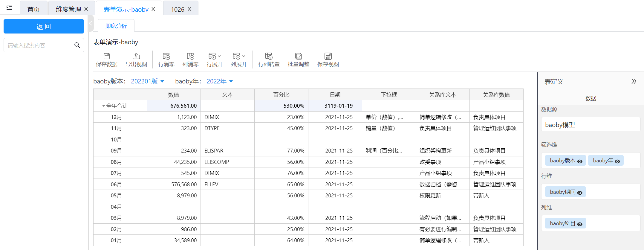Viewport: 644px width, 250px height.
Task: Toggle visibility eye on baoby期间 tag
Action: (580, 193)
